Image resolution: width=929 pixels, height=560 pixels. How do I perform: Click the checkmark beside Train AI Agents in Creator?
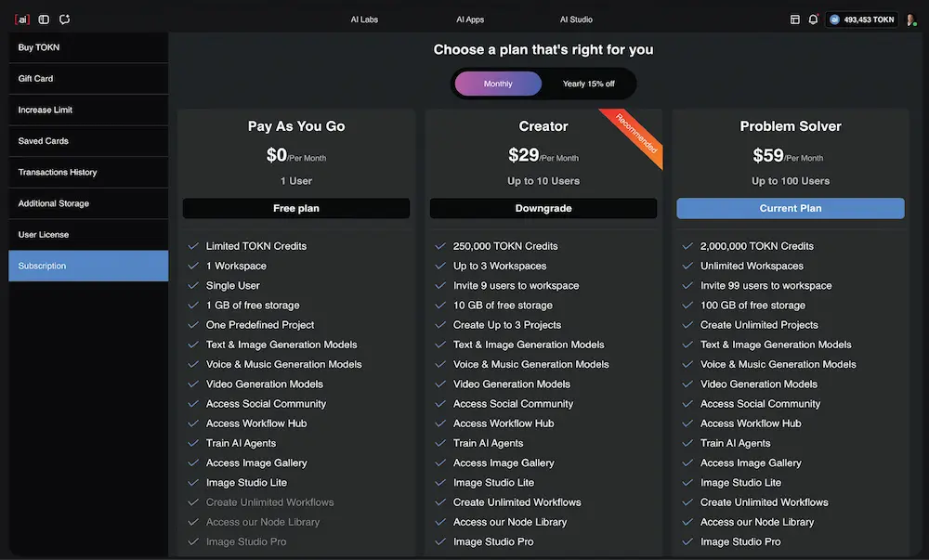tap(440, 443)
